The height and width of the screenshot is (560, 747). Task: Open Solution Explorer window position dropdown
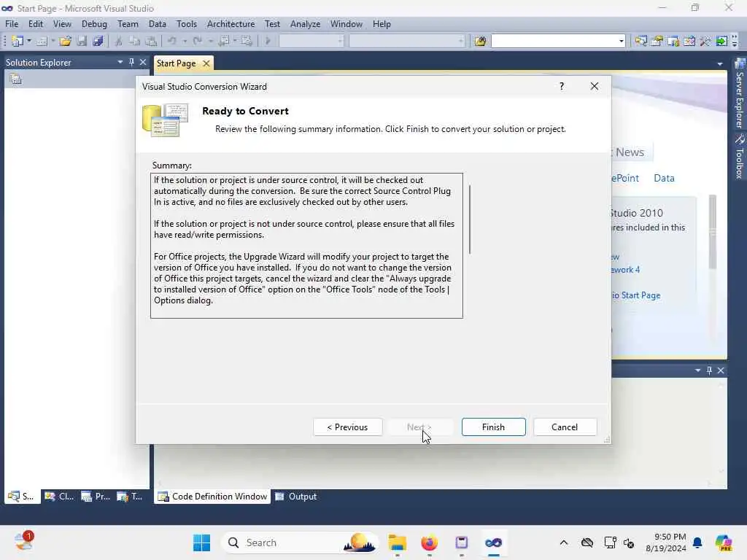click(x=120, y=62)
